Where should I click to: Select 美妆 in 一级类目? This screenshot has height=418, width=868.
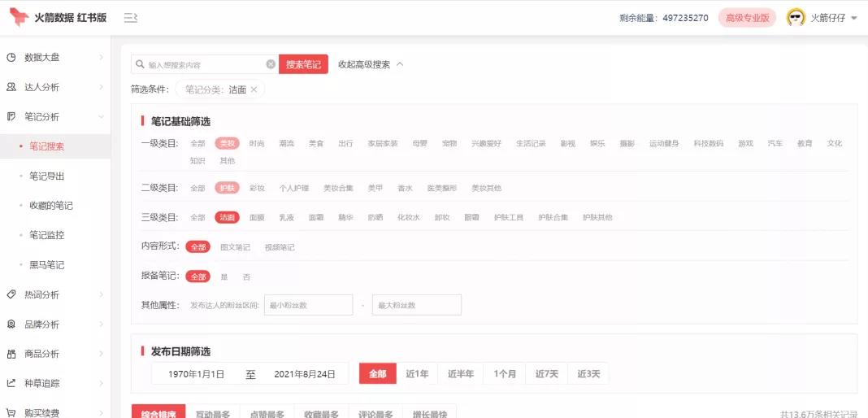[227, 143]
